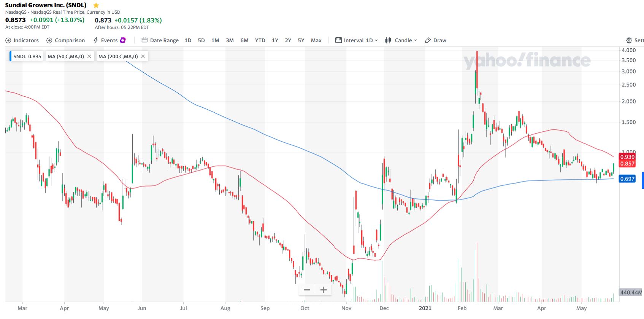Click the MA (50,C,MA,0) legend label
The image size is (644, 319).
coord(66,56)
